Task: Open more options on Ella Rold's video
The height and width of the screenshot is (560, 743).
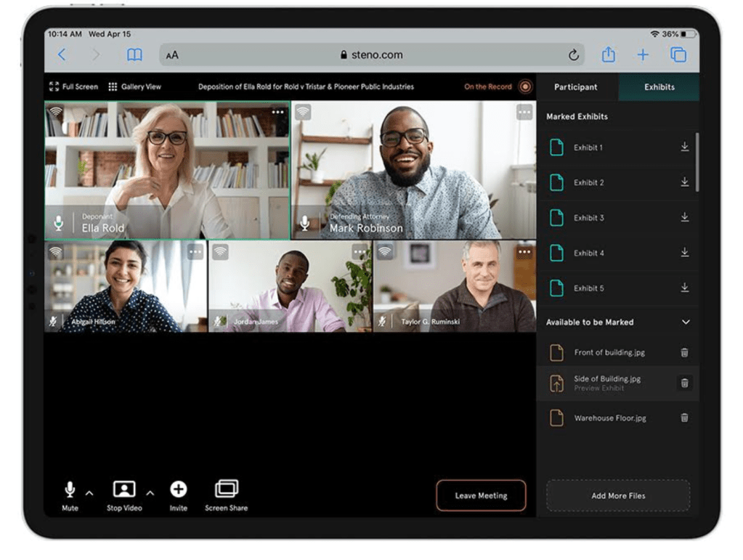Action: pyautogui.click(x=277, y=113)
